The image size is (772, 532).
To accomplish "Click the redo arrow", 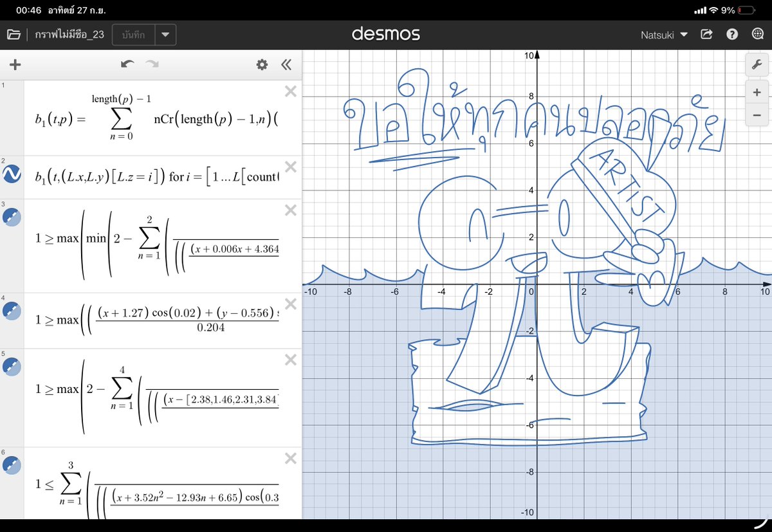I will [152, 64].
